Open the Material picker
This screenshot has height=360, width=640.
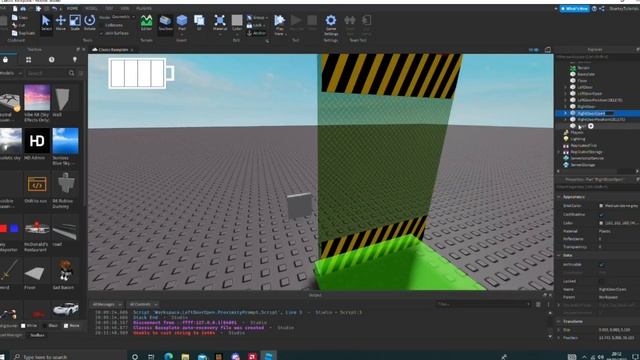click(220, 23)
